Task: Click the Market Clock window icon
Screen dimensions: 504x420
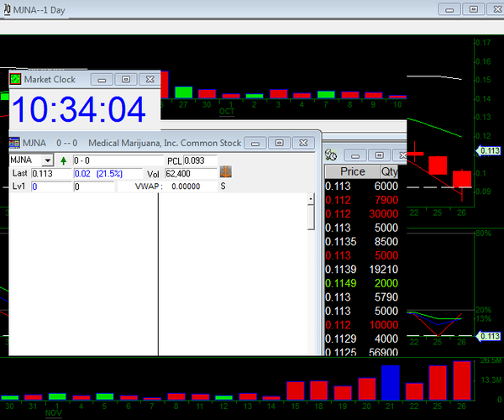Action: tap(15, 79)
